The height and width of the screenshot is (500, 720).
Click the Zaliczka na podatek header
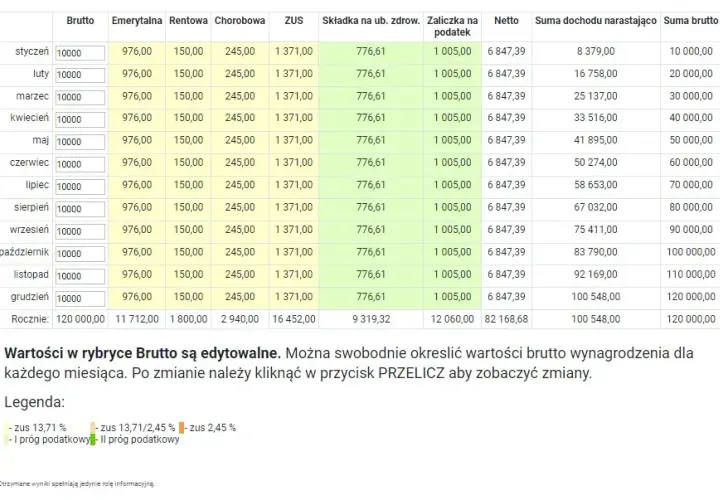(x=452, y=27)
